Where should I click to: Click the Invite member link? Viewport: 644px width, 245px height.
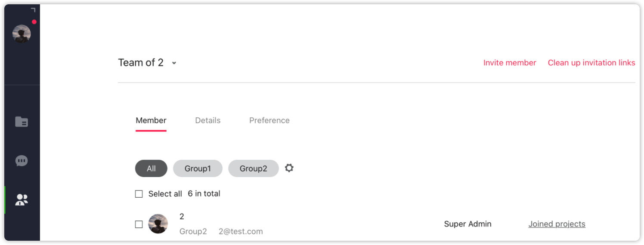(510, 63)
